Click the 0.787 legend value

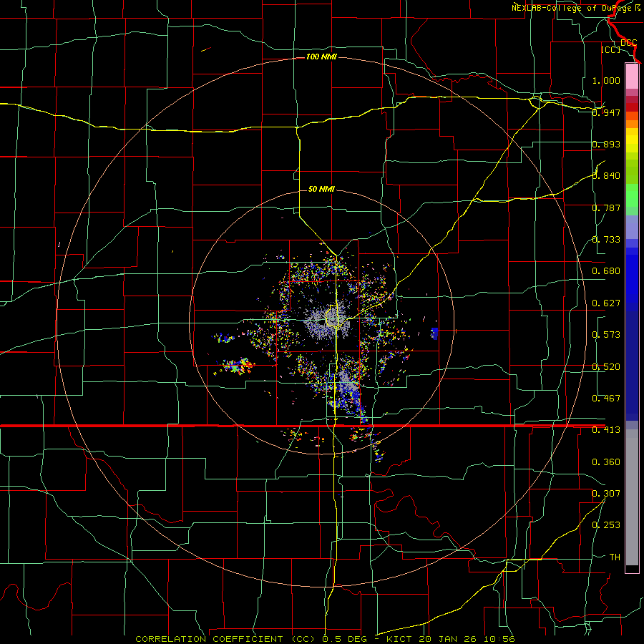coord(606,208)
